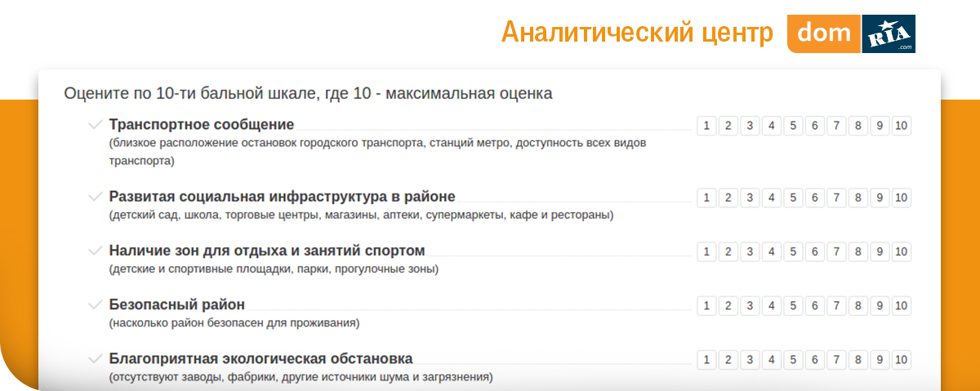Rate Благоприятная экологическая обстановка with score 5
This screenshot has width=980, height=391.
tap(792, 360)
